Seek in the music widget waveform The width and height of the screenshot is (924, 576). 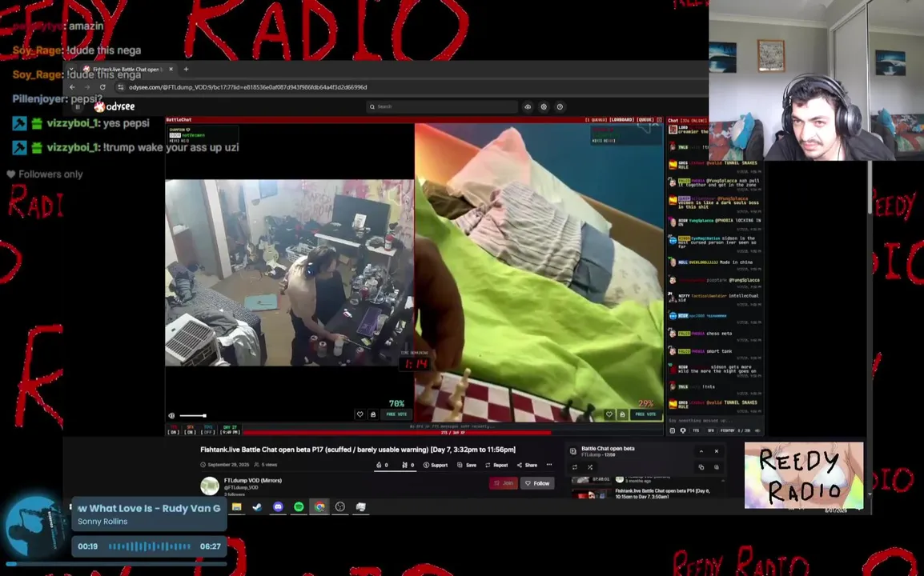pyautogui.click(x=149, y=546)
